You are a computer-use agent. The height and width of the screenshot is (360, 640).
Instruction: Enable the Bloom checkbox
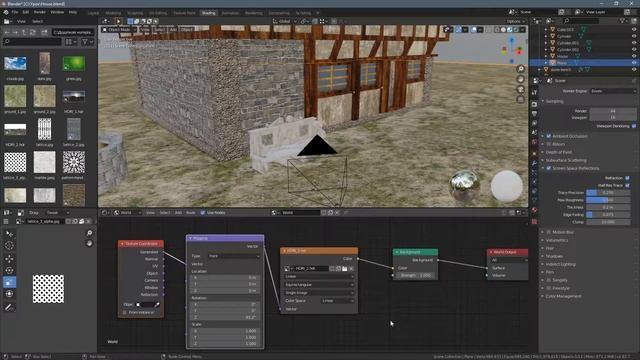549,144
